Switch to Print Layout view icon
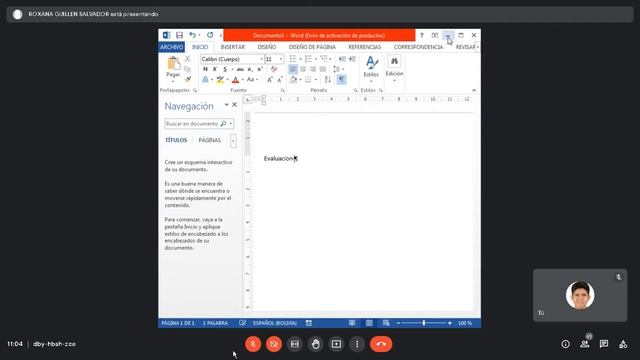Screen dimensions: 640x360 [369, 323]
